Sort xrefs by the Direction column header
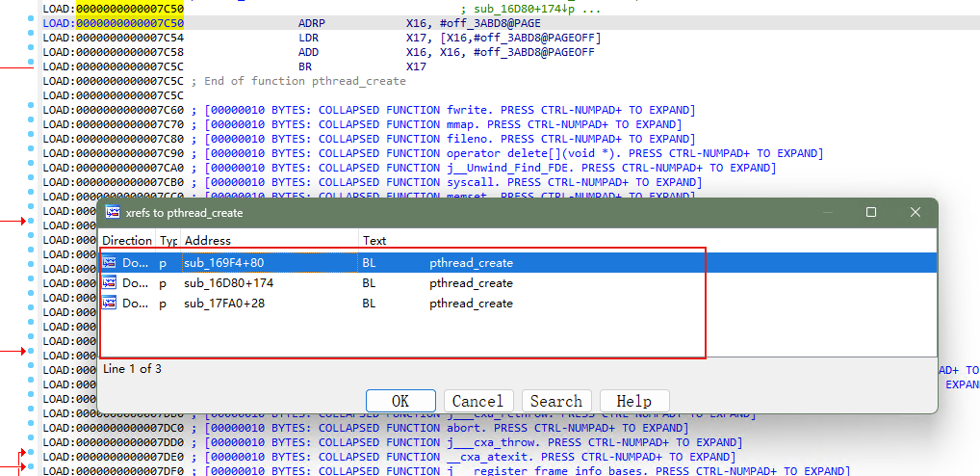Viewport: 980px width, 476px height. coord(127,240)
